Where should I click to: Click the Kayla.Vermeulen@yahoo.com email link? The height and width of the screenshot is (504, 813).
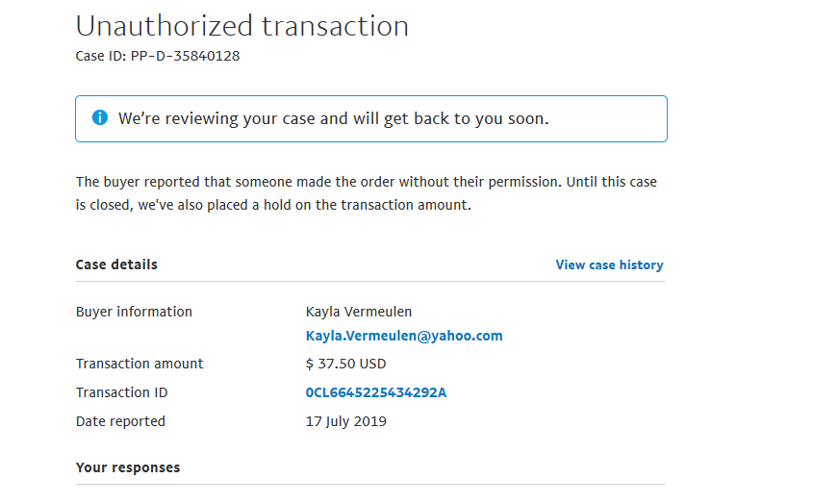click(x=404, y=336)
